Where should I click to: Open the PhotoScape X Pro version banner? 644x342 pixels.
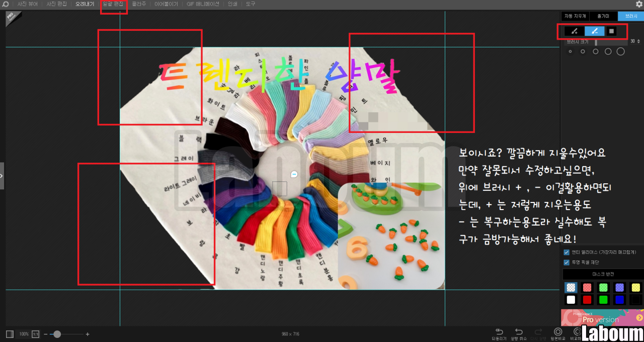602,317
